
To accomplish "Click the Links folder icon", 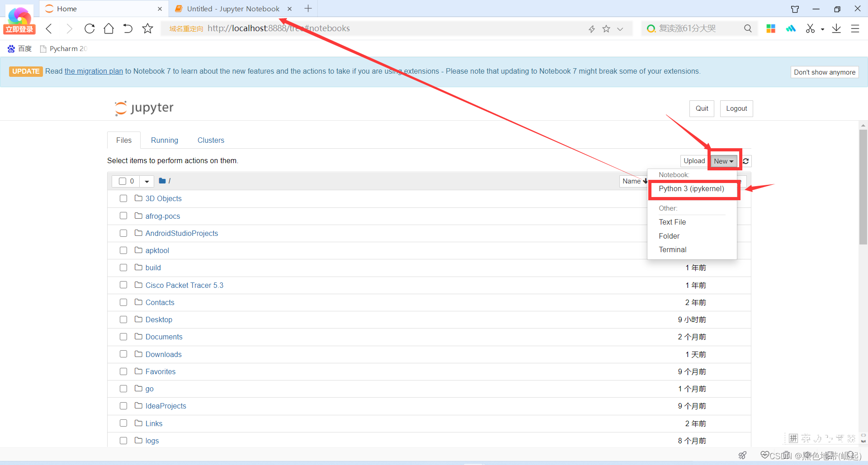I will [x=139, y=423].
